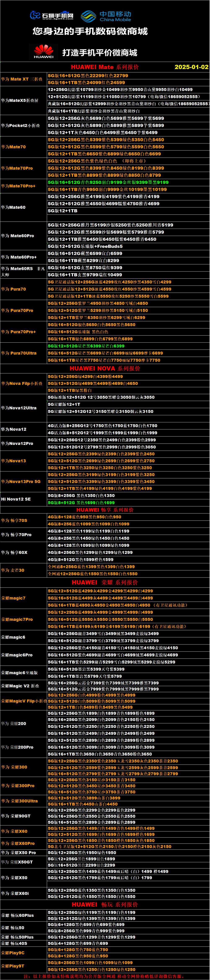Select the 华为 荣耀200 model cell
210x980 pixels.
point(24,724)
